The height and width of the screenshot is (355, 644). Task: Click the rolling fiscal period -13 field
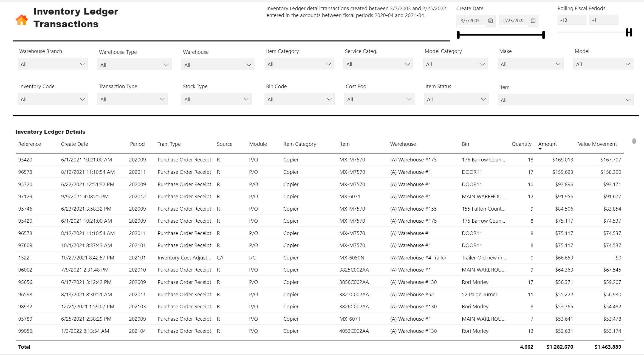(x=572, y=20)
